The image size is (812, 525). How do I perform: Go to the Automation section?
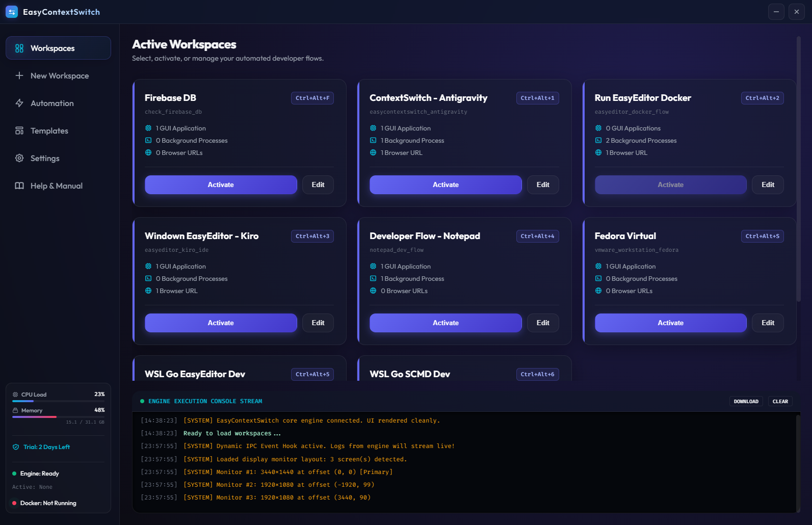click(58, 103)
